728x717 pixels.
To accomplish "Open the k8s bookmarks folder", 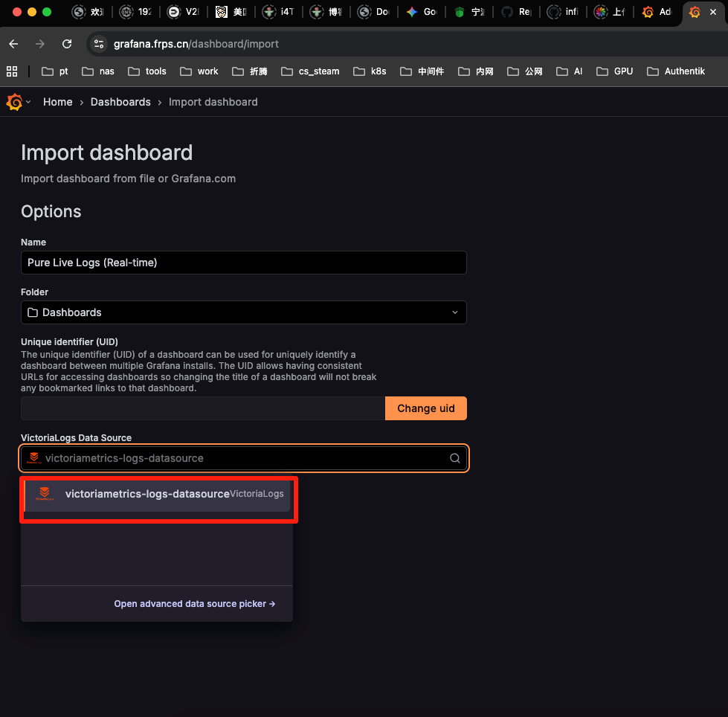I will pyautogui.click(x=370, y=71).
